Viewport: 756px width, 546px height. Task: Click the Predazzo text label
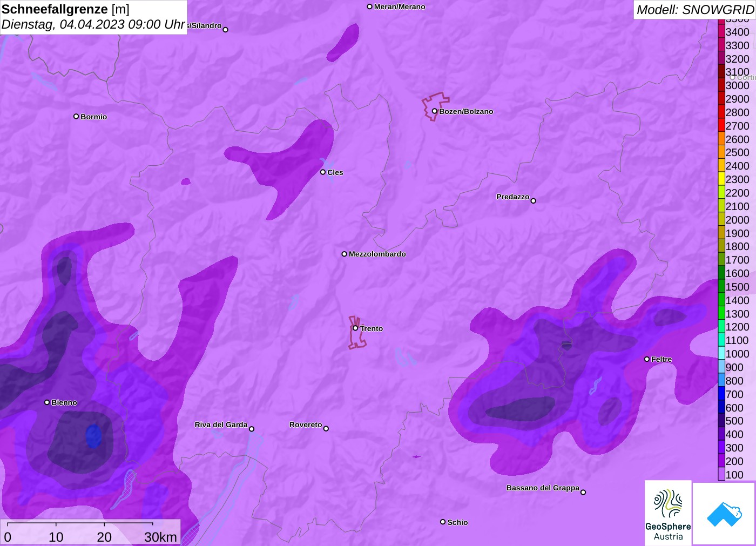[513, 197]
